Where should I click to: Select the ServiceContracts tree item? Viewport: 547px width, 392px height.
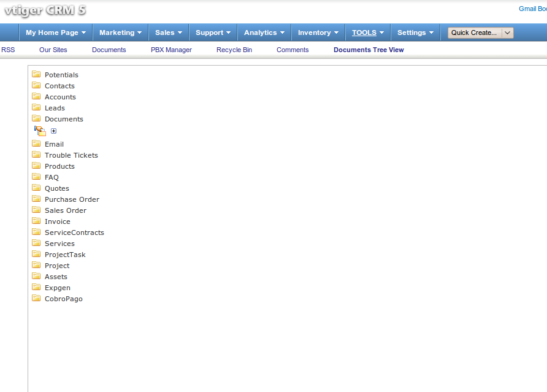click(74, 233)
